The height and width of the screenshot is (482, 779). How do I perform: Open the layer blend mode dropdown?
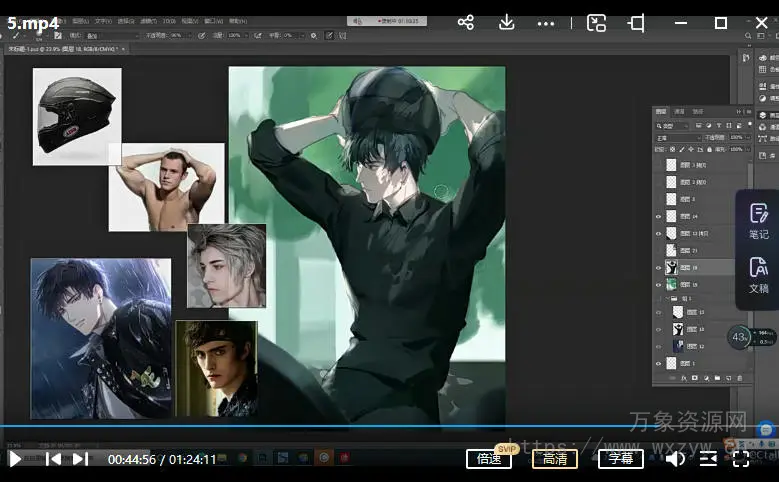tap(676, 137)
